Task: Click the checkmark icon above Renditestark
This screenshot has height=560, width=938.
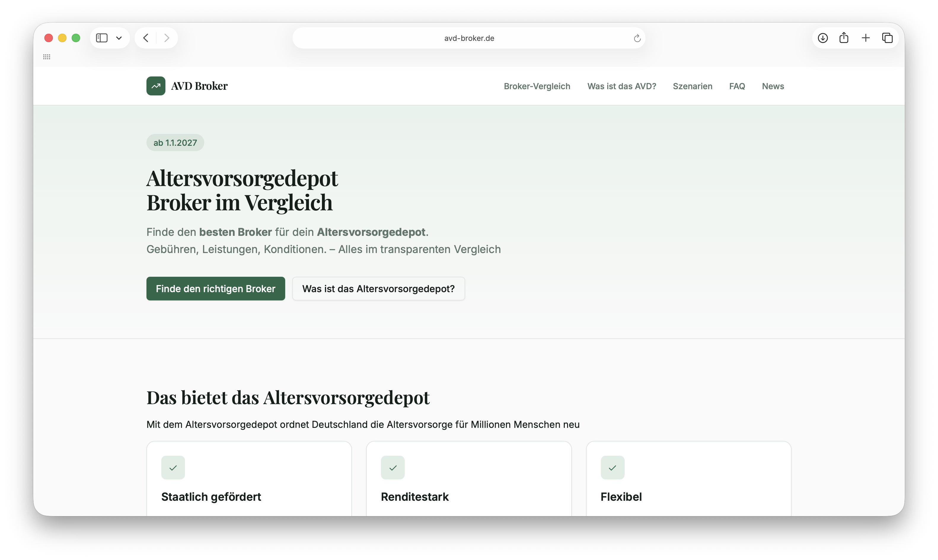Action: click(393, 468)
